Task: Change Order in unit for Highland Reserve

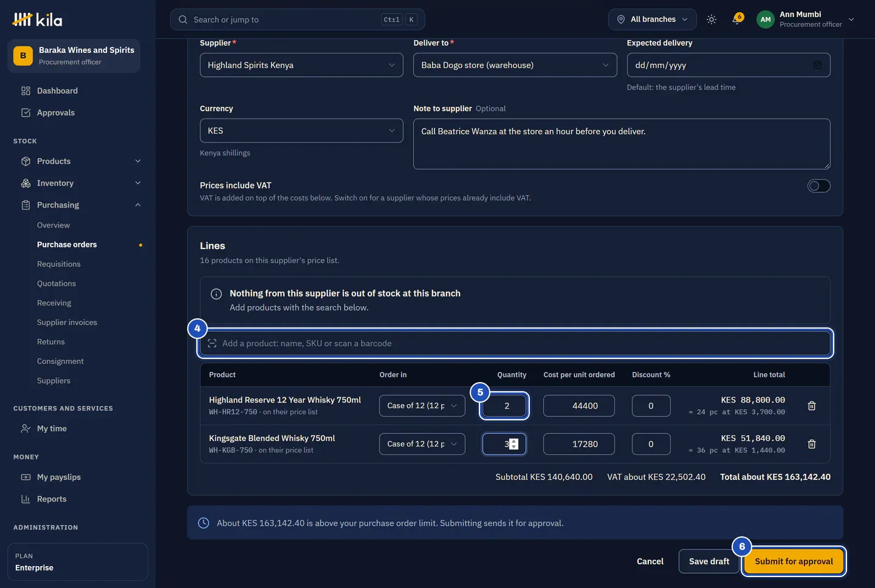Action: (x=422, y=406)
